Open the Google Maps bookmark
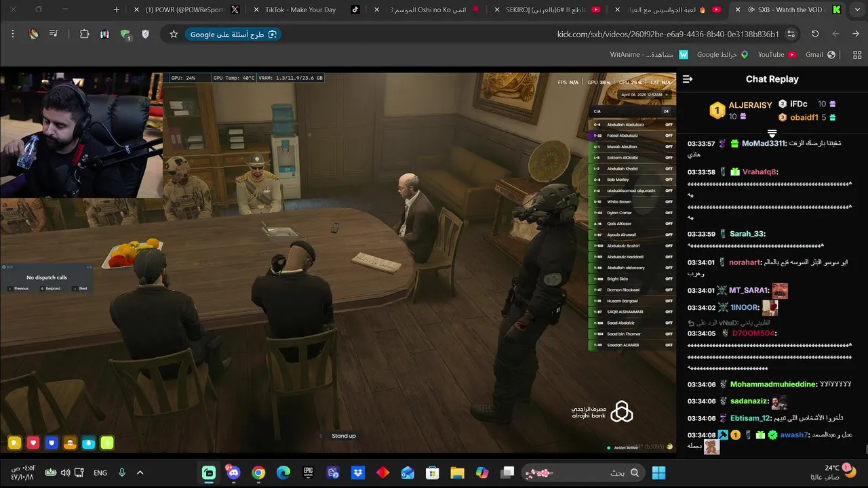868x488 pixels. click(x=722, y=55)
